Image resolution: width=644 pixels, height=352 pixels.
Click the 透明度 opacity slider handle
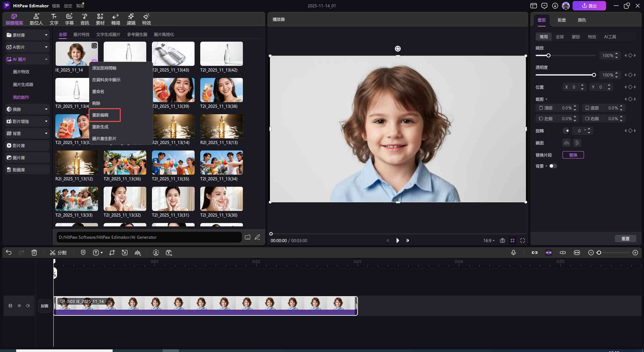[594, 75]
